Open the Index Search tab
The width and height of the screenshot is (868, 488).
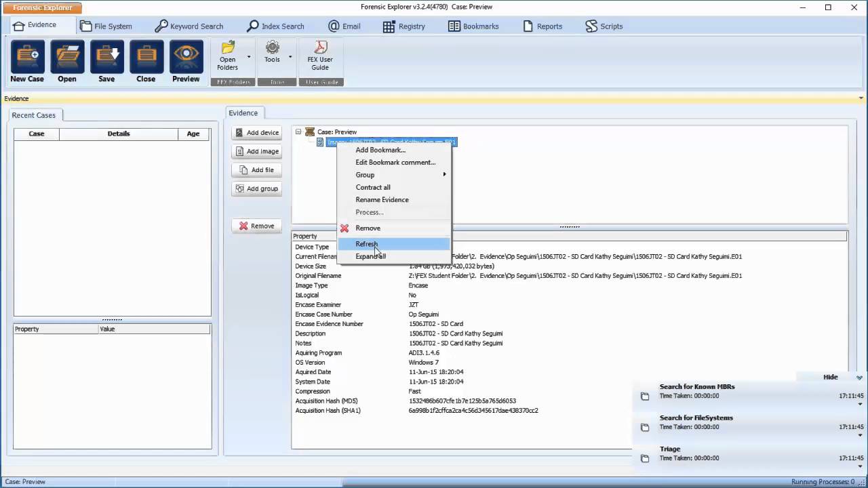[x=275, y=26]
